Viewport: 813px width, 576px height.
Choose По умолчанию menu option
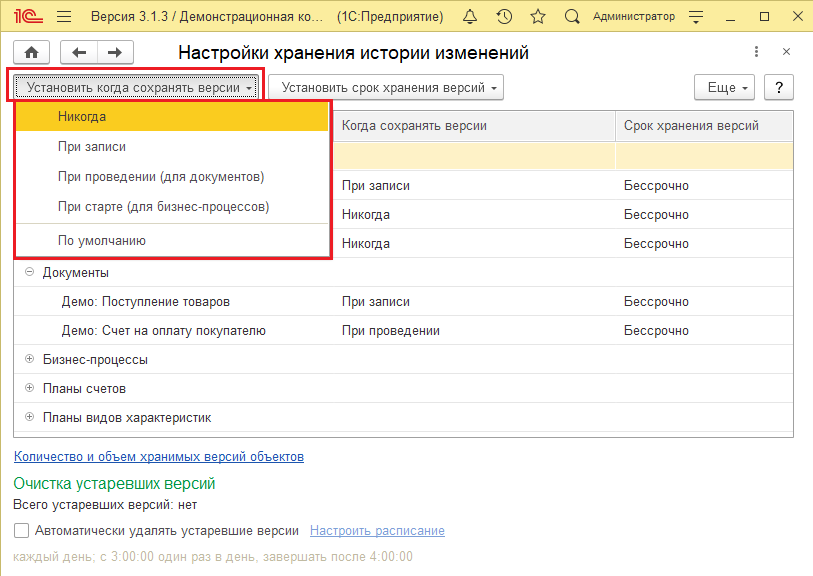[x=173, y=241]
